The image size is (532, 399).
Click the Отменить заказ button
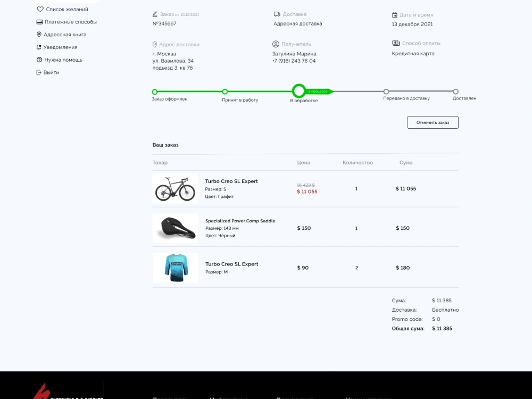433,122
